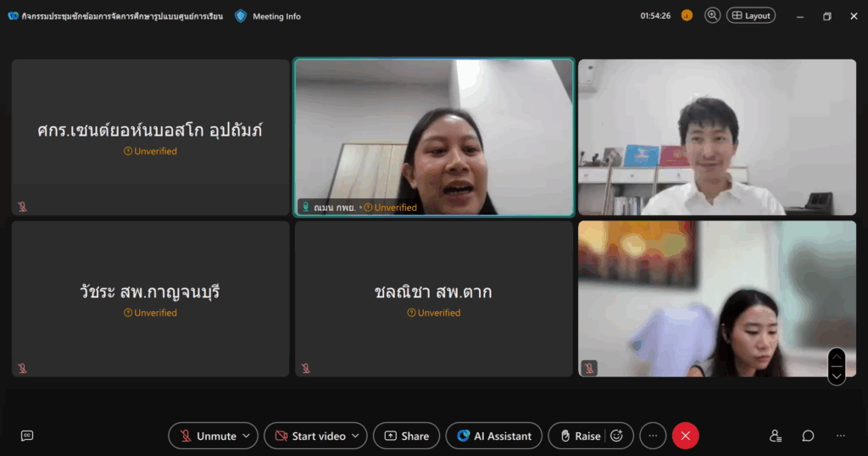Open the closed captions icon

point(27,436)
